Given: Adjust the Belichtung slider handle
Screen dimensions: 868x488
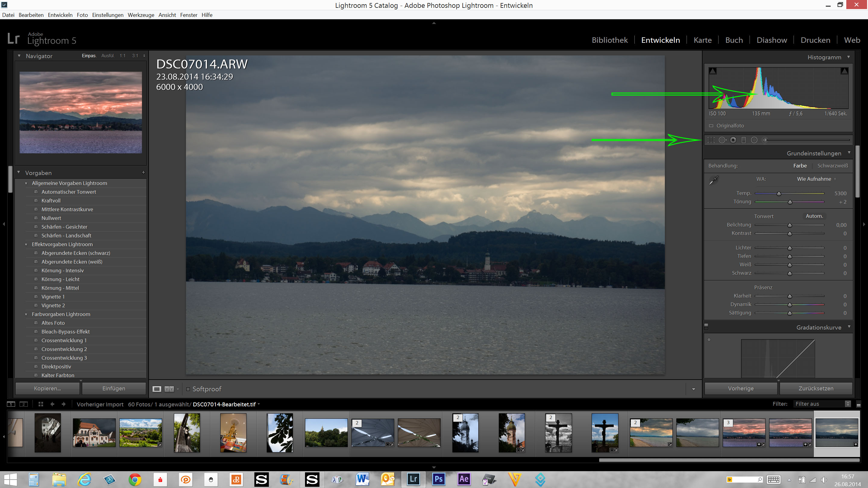Looking at the screenshot, I should [790, 225].
